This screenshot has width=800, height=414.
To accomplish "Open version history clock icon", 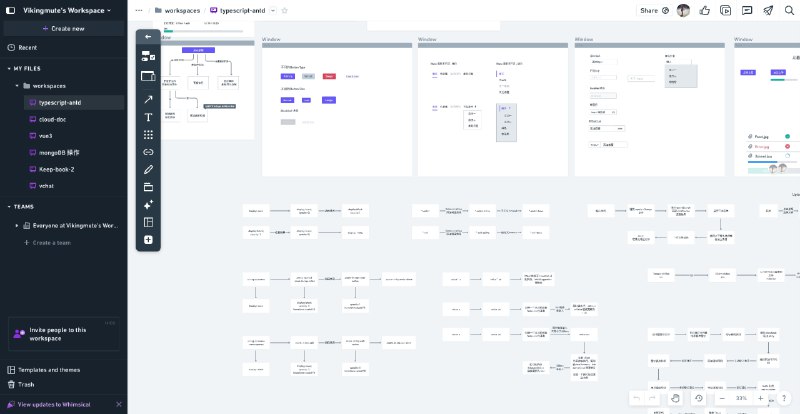I will point(699,398).
